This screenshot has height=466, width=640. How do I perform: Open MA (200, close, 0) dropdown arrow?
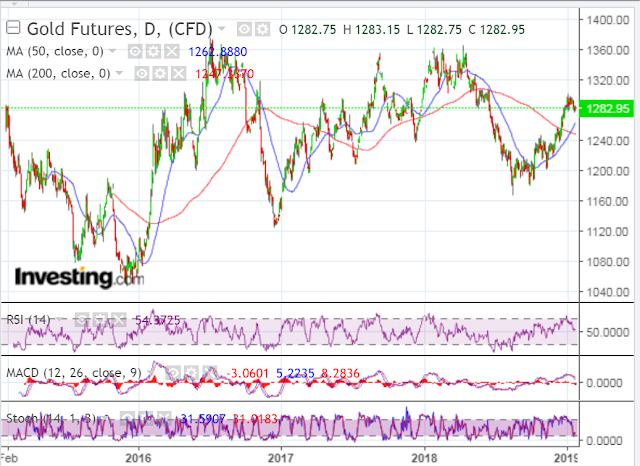coord(119,73)
